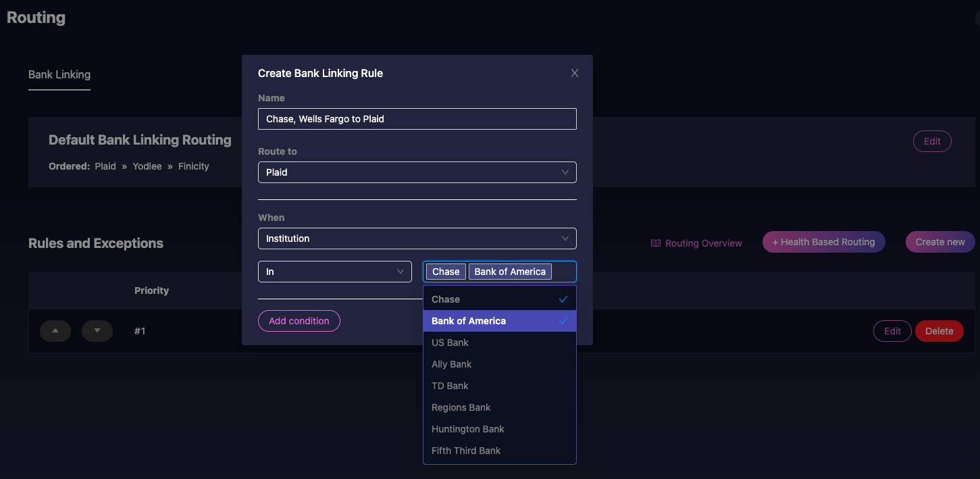Click the Create new button

tap(940, 242)
